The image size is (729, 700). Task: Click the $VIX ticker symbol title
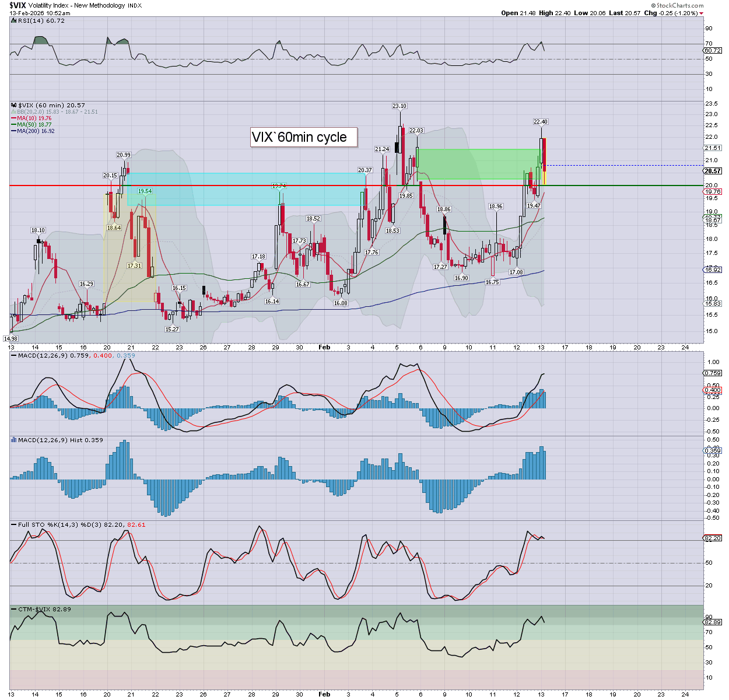pos(17,5)
